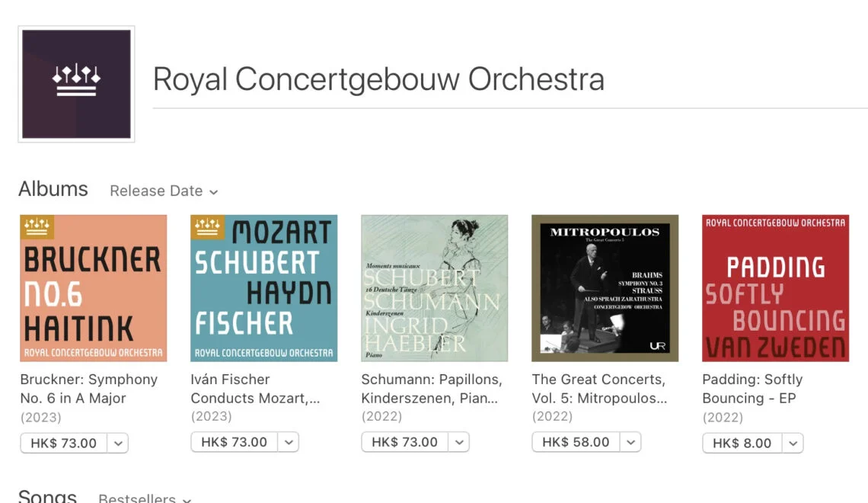Buy Padding Softly Bouncing EP for HK$ 8.00
The height and width of the screenshot is (503, 868).
pos(742,443)
